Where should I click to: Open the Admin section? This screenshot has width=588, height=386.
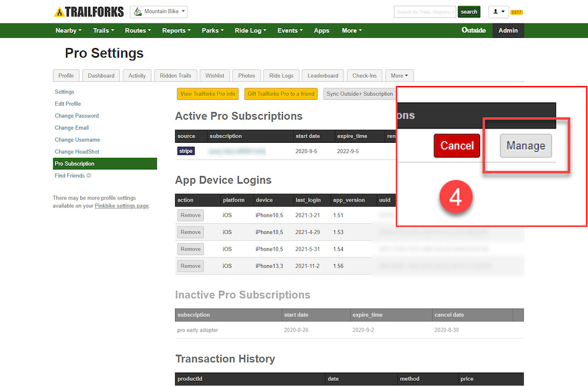(508, 30)
